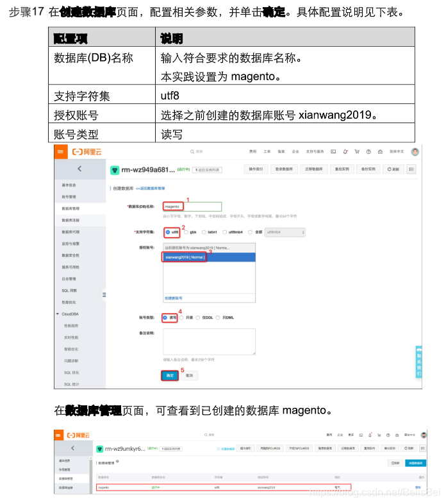Click 操作指引 button on create-database page
446x504 pixels.
(256, 169)
